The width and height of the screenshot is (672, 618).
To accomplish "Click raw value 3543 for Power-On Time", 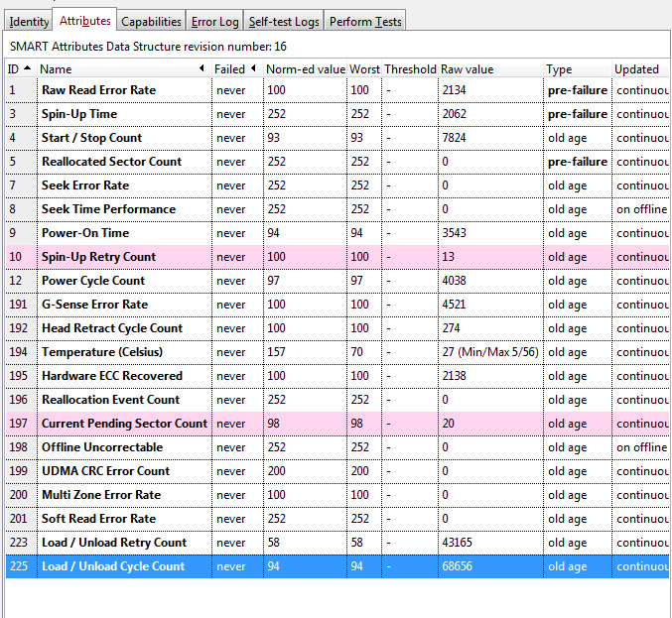I will pyautogui.click(x=454, y=233).
